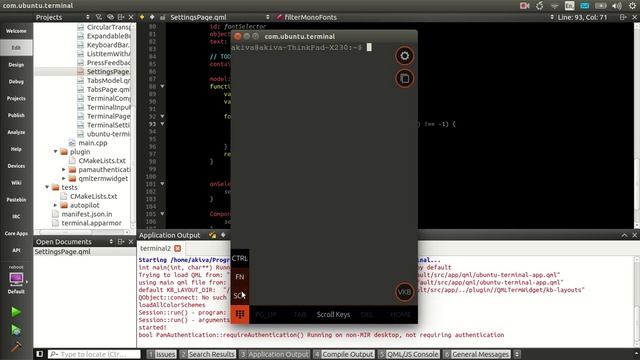640x360 pixels.
Task: Click the link-with-editor icon in Projects
Action: (x=110, y=17)
